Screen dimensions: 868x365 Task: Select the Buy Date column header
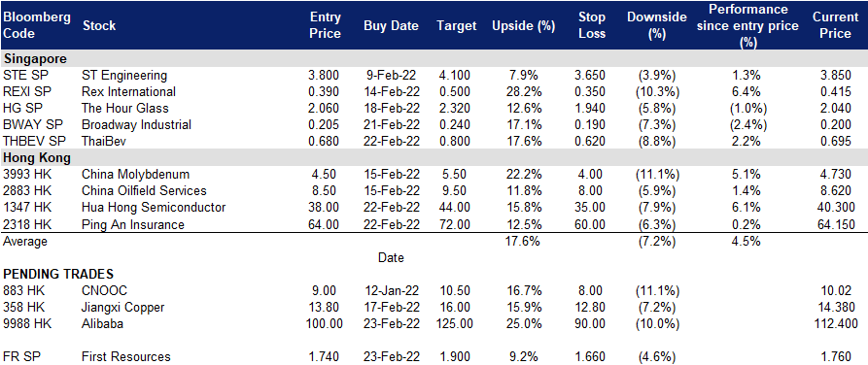tap(391, 26)
